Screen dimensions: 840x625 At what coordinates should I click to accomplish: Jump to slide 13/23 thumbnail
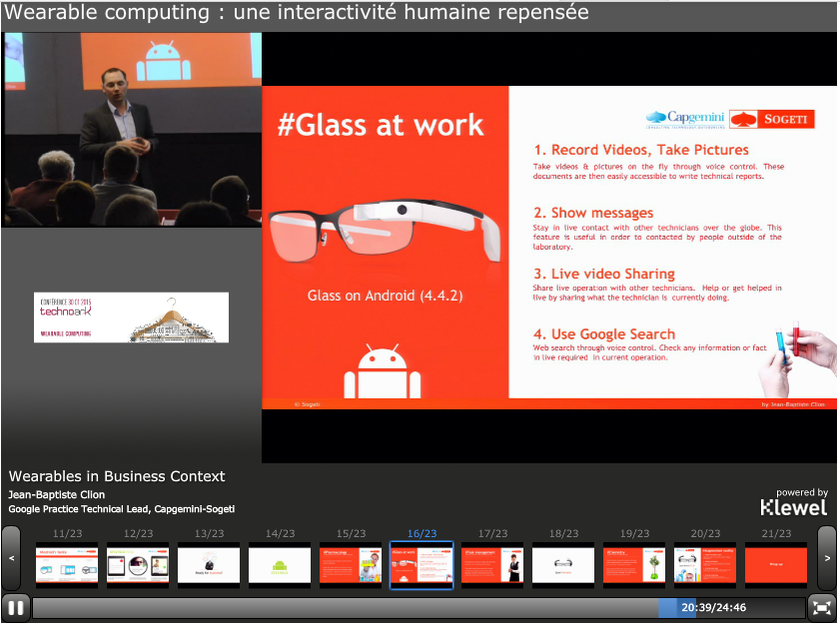click(x=209, y=565)
